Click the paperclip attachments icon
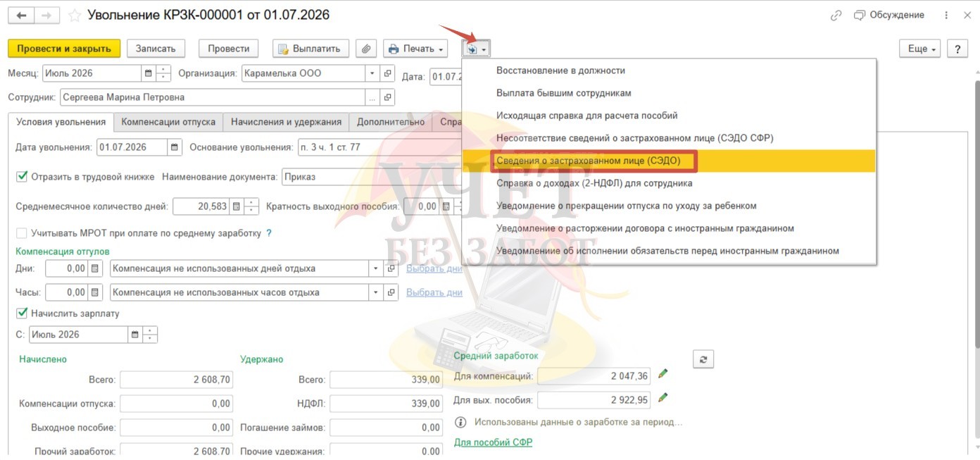Screen dimensions: 980x460 (365, 49)
